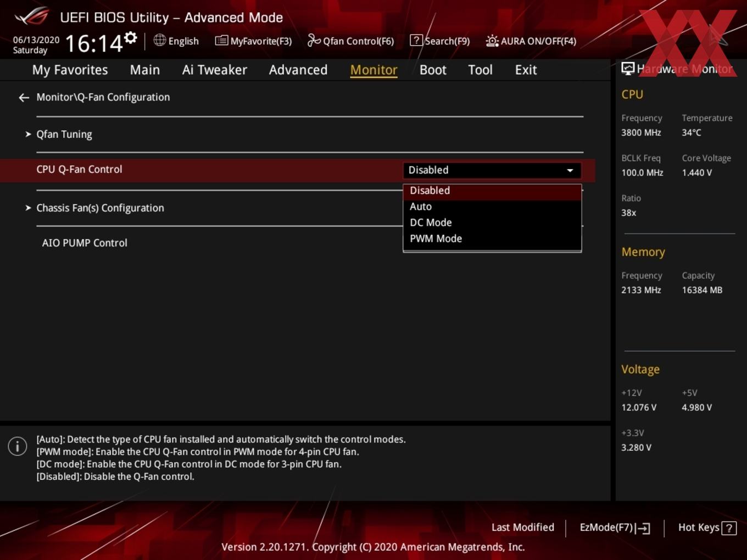Open the Ai Tweaker tab
The image size is (747, 560).
[215, 70]
